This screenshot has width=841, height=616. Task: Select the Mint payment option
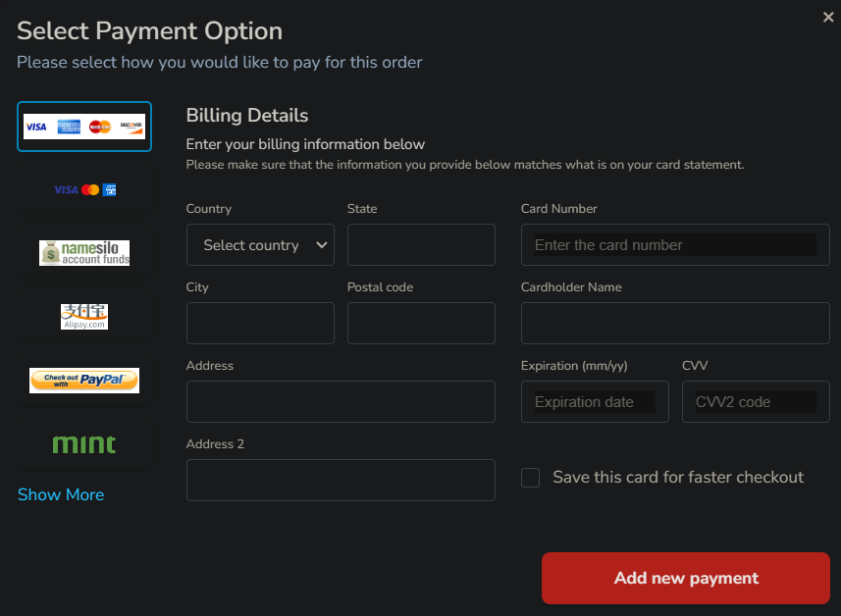point(84,443)
